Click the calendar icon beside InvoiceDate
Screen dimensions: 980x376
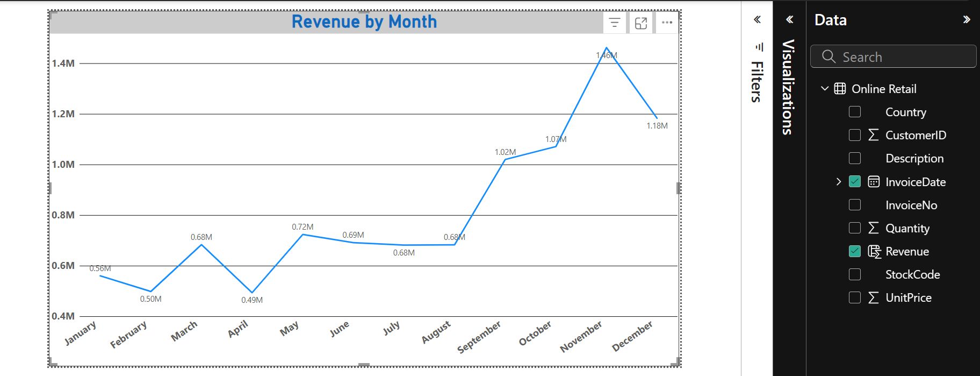click(x=874, y=182)
